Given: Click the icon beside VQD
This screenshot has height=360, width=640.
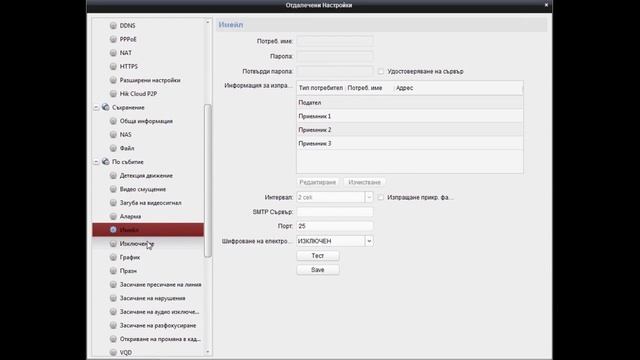Looking at the screenshot, I should 113,352.
